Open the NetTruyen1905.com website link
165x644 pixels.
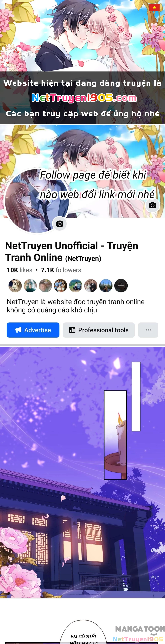pos(84,98)
